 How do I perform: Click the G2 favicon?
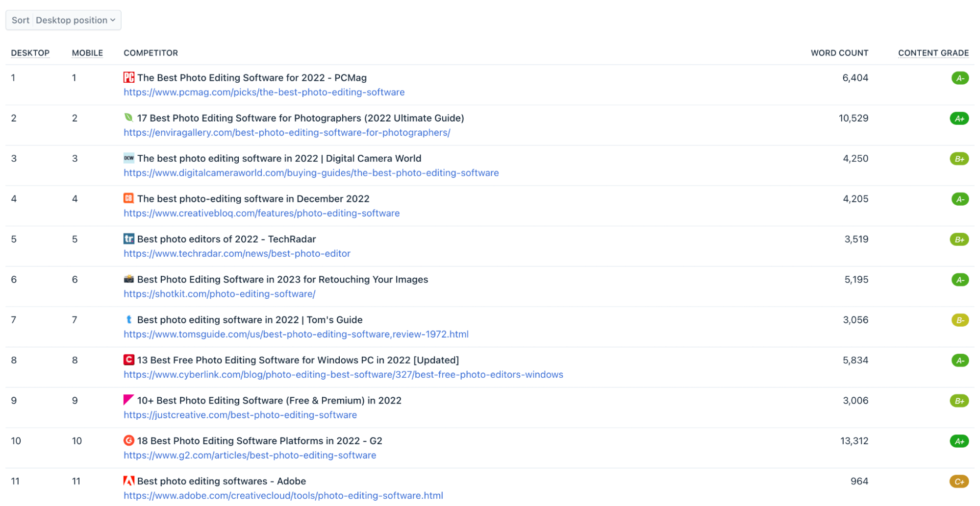(129, 440)
